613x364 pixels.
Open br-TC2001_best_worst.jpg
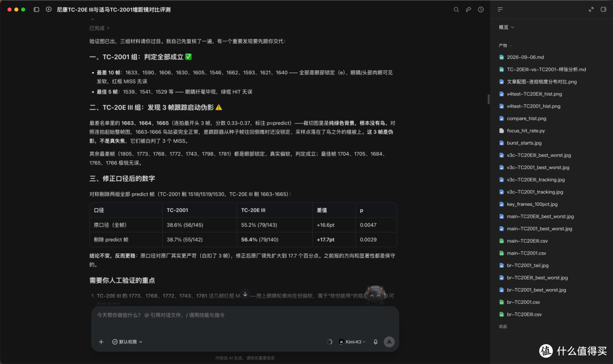(536, 290)
